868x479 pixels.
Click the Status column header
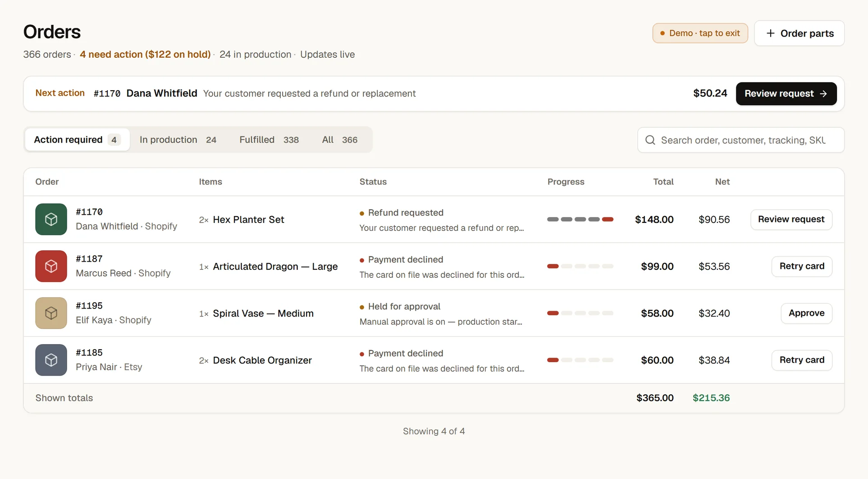click(373, 182)
